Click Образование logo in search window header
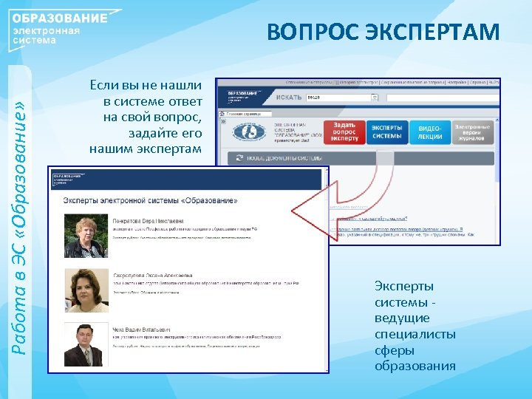This screenshot has height=399, width=532. click(x=244, y=97)
